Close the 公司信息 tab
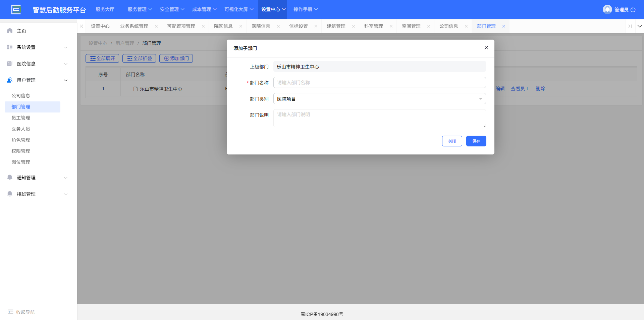This screenshot has height=320, width=644. click(x=466, y=26)
